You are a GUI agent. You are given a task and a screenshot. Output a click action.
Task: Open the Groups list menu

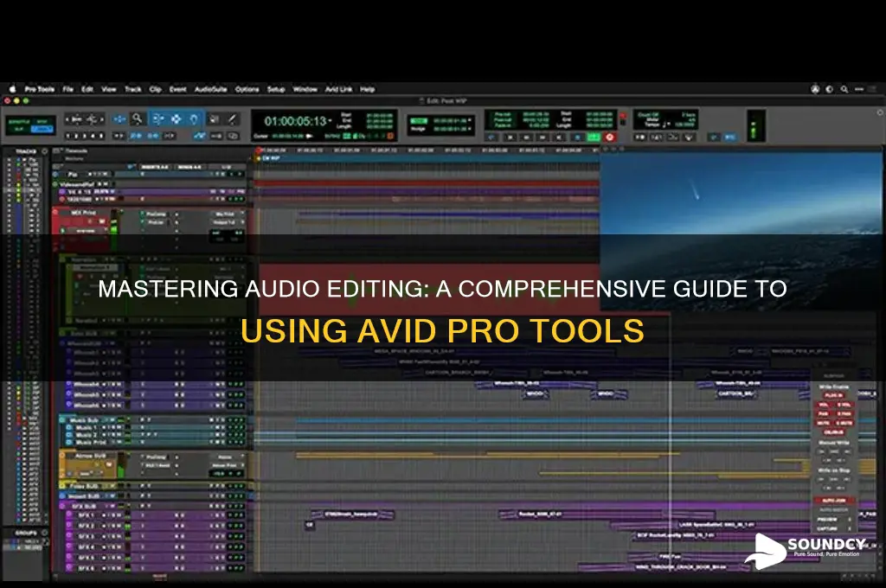pos(44,533)
